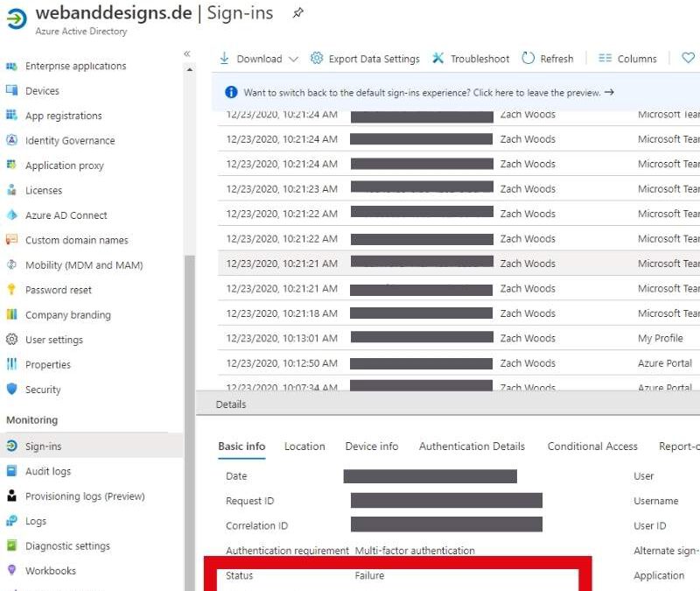Viewport: 700px width, 591px height.
Task: Click the Licenses icon
Action: (x=11, y=190)
